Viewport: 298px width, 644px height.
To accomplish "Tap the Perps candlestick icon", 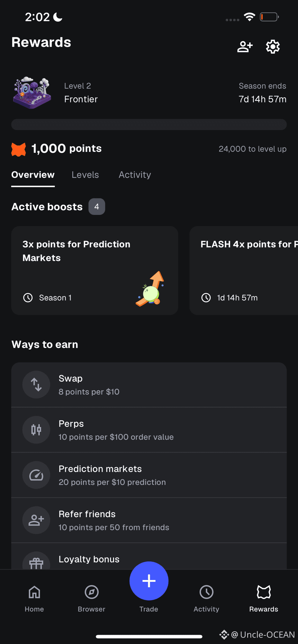I will pyautogui.click(x=36, y=430).
